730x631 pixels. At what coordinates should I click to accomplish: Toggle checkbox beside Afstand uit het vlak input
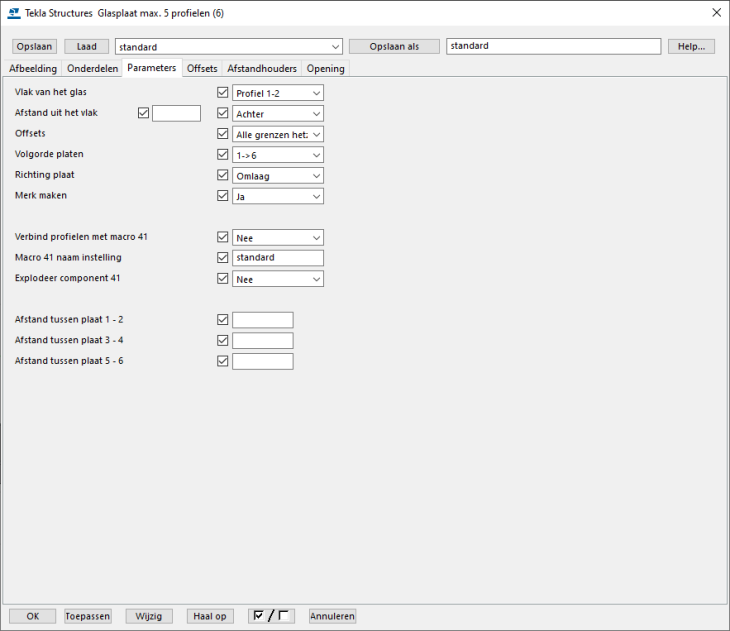143,113
